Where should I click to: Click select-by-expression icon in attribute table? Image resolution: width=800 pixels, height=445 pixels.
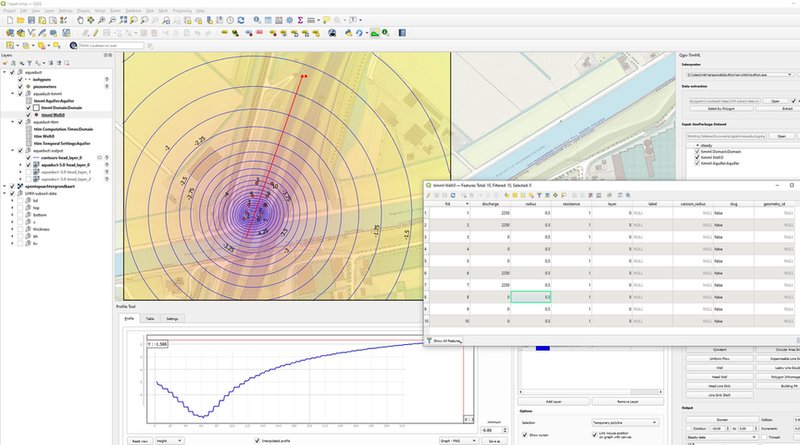[x=507, y=195]
